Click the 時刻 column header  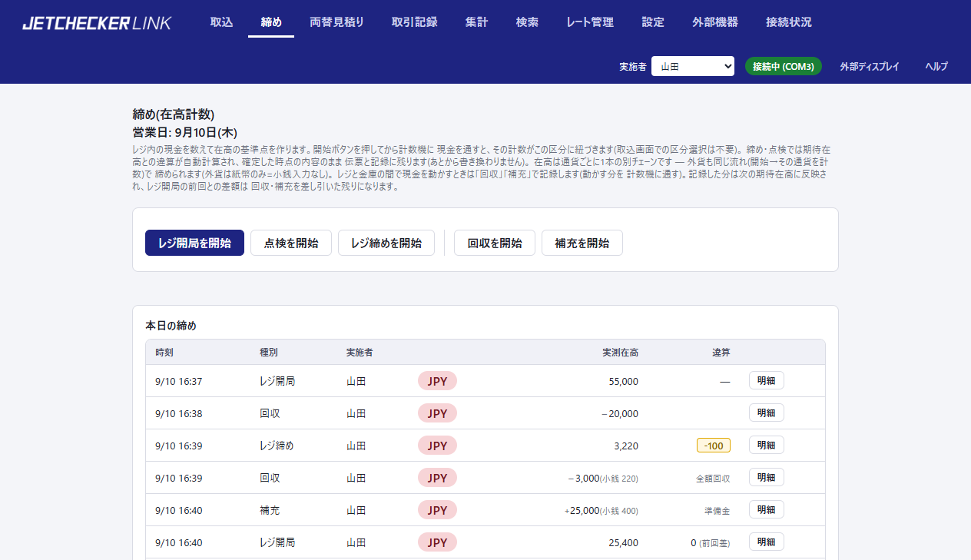click(164, 353)
